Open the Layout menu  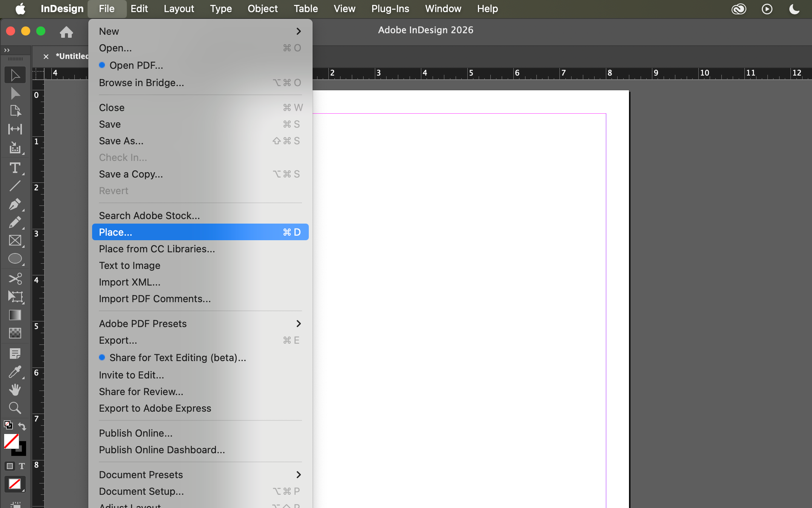(x=179, y=9)
